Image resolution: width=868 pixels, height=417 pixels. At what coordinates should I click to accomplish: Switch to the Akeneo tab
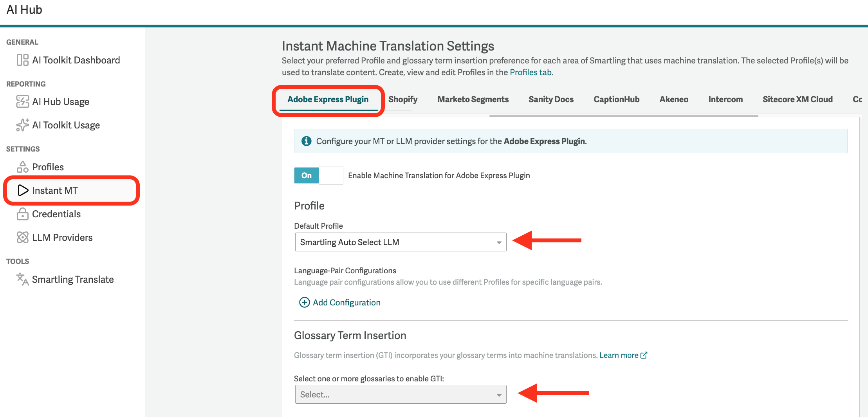tap(674, 99)
